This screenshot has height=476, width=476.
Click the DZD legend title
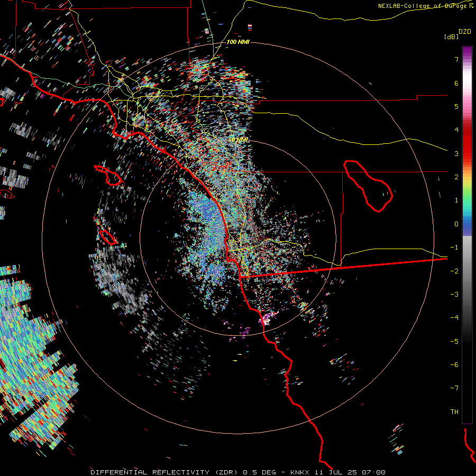464,32
